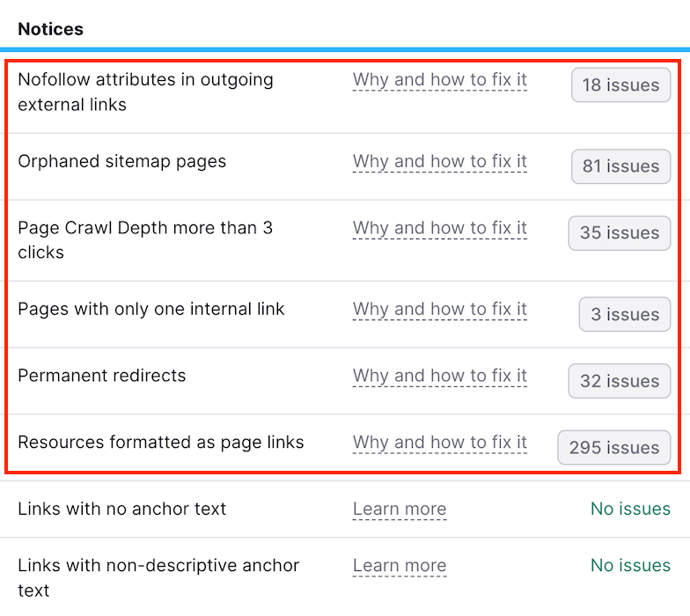Click the 'Resources formatted as page links' label
The width and height of the screenshot is (690, 616).
161,443
